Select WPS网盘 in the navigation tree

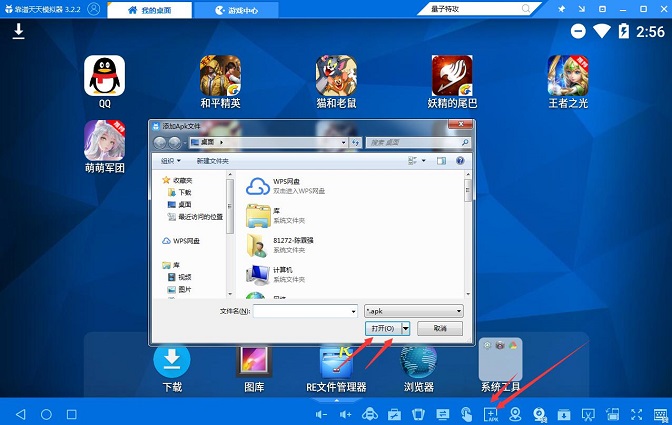click(181, 241)
